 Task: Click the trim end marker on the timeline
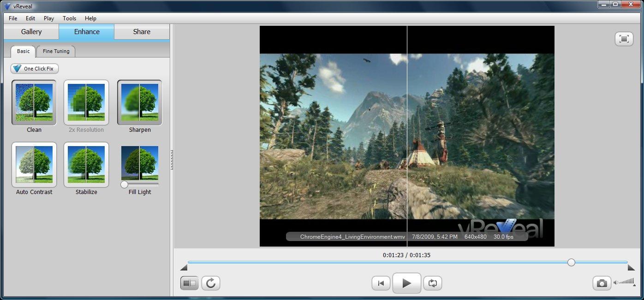tap(632, 267)
